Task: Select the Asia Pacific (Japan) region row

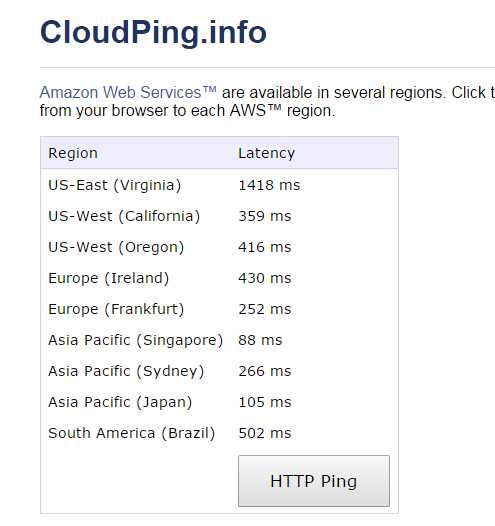Action: click(x=220, y=402)
